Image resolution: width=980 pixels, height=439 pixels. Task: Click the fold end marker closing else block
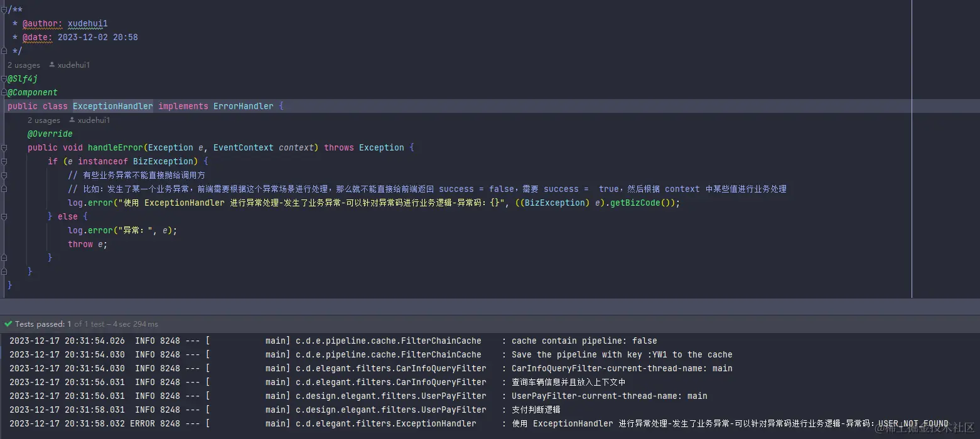point(4,258)
